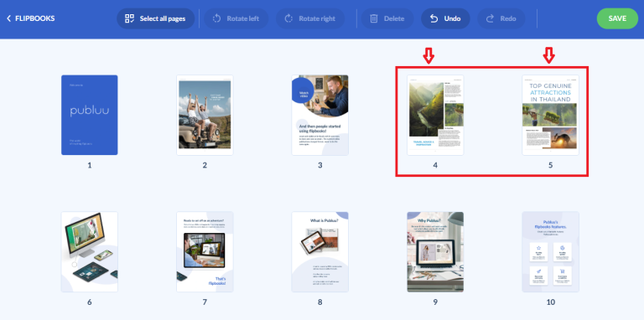644x320 pixels.
Task: Click page number label 2
Action: point(205,165)
